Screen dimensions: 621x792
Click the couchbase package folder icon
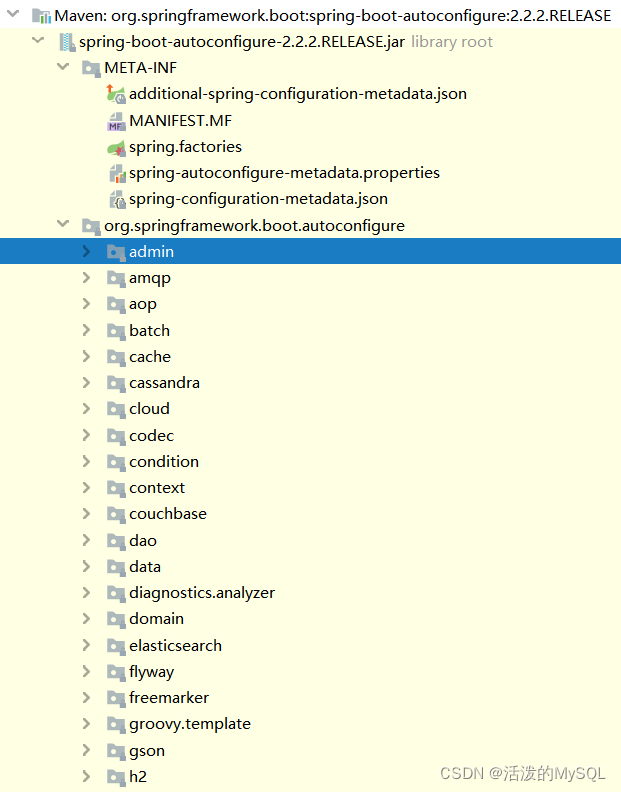coord(116,515)
